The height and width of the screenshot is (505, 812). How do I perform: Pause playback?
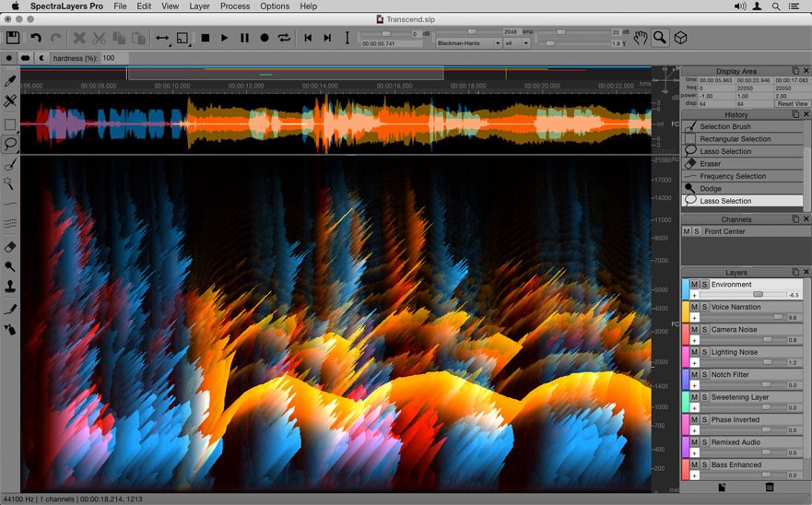click(x=244, y=38)
